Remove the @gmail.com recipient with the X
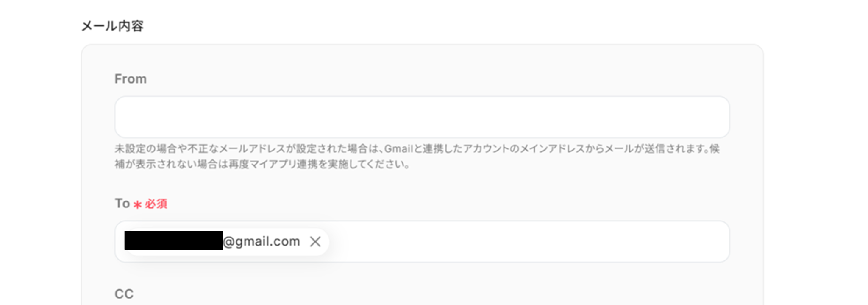The height and width of the screenshot is (305, 868). click(315, 242)
